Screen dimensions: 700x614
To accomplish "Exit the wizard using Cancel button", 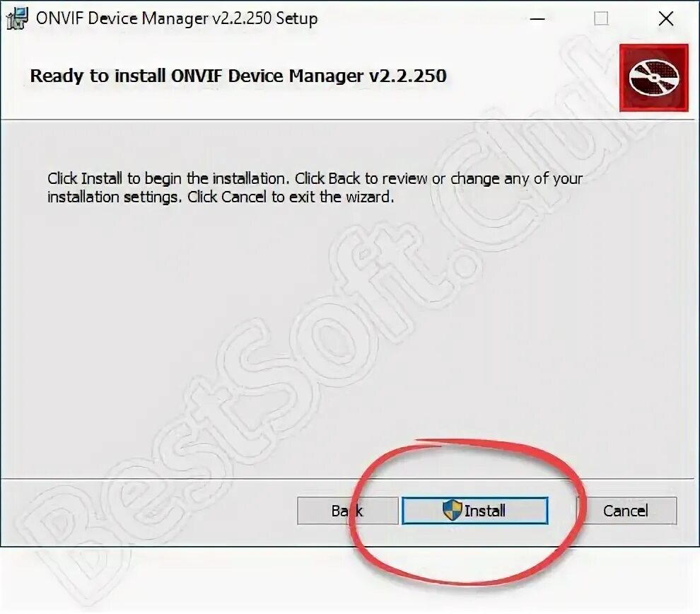I will click(626, 511).
